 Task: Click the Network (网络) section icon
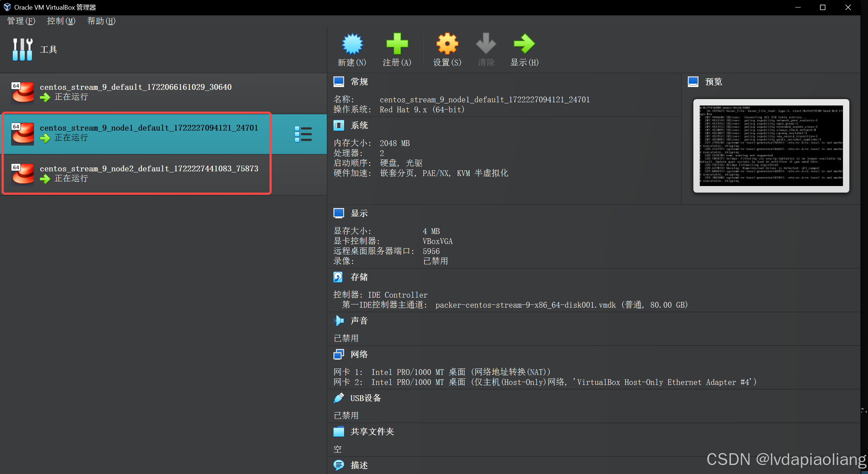click(339, 354)
